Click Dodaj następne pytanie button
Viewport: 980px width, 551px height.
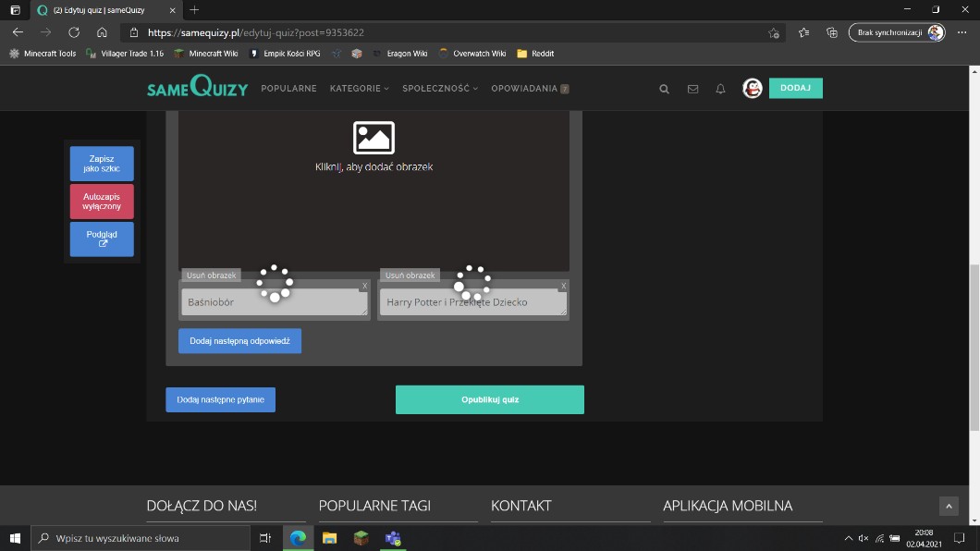[220, 399]
